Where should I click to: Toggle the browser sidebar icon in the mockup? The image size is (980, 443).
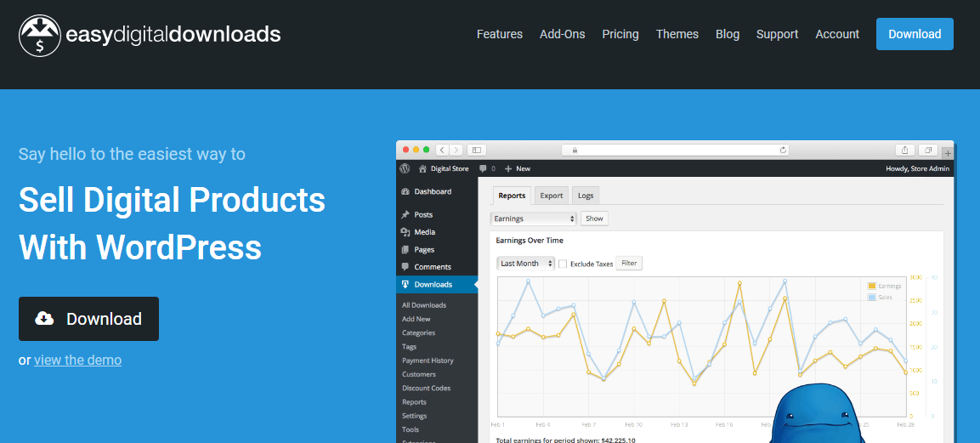coord(477,150)
